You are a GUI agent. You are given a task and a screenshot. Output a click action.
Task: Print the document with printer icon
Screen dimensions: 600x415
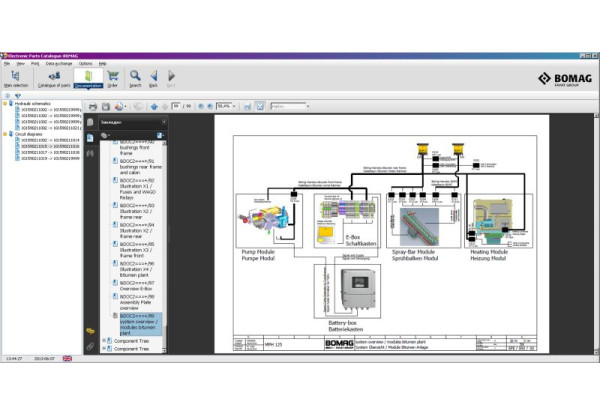[x=93, y=105]
